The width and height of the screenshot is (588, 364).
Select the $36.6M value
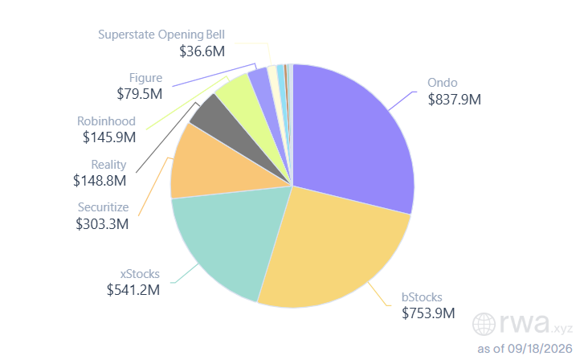(202, 51)
